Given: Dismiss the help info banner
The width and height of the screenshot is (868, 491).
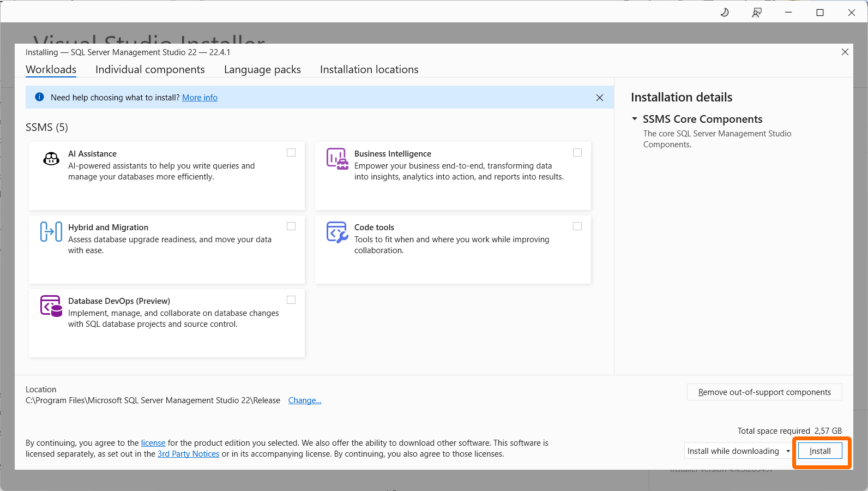Looking at the screenshot, I should tap(599, 98).
